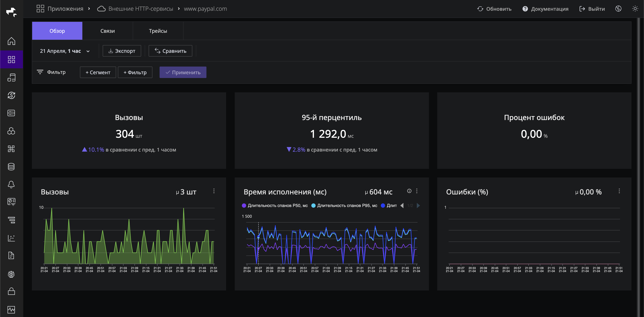Open the Ошибки (%) chart options menu
Screen dimensions: 644x317
[x=619, y=191]
